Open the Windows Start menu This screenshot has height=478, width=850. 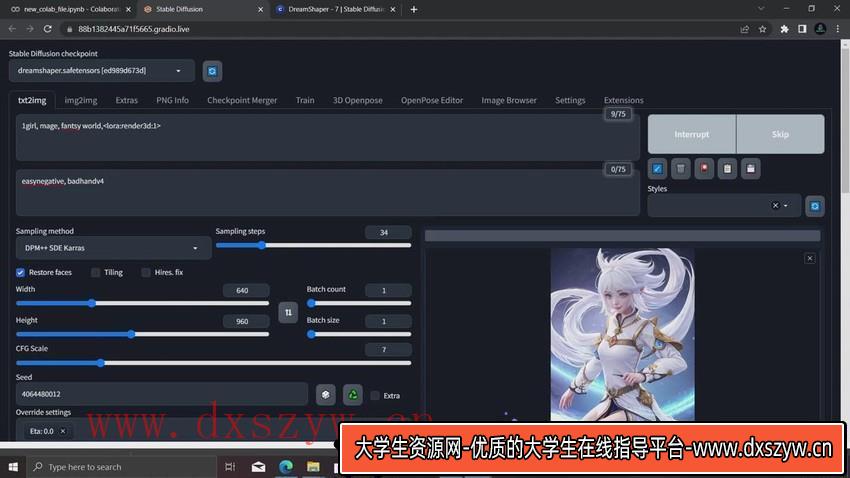click(13, 467)
